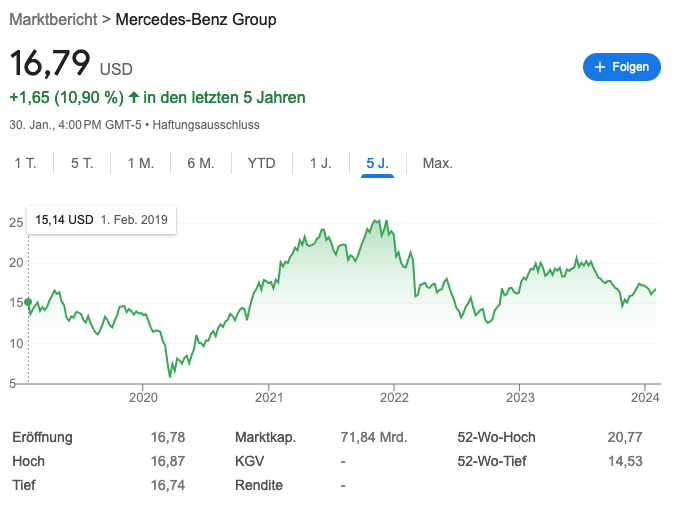This screenshot has height=508, width=694.
Task: Show the 1 M. chart range
Action: point(140,163)
